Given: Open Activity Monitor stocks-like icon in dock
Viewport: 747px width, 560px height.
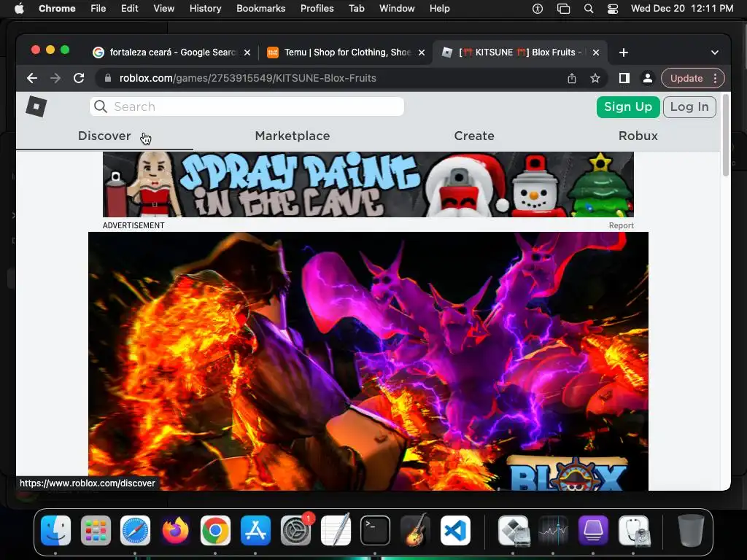Looking at the screenshot, I should (553, 531).
